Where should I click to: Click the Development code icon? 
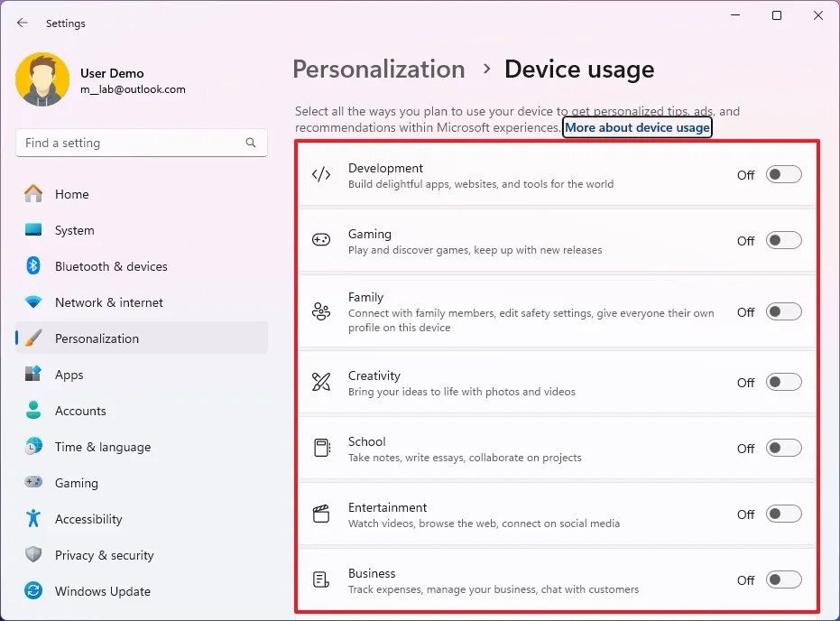pyautogui.click(x=320, y=175)
